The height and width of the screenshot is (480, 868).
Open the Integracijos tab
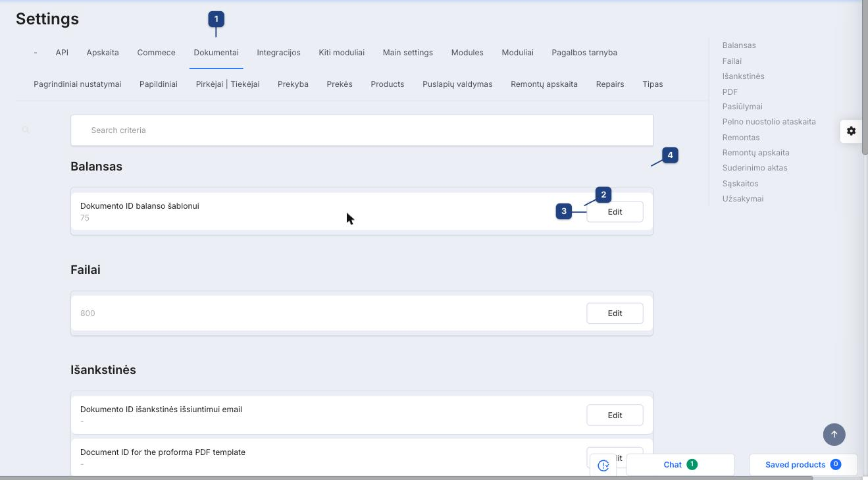pyautogui.click(x=278, y=53)
